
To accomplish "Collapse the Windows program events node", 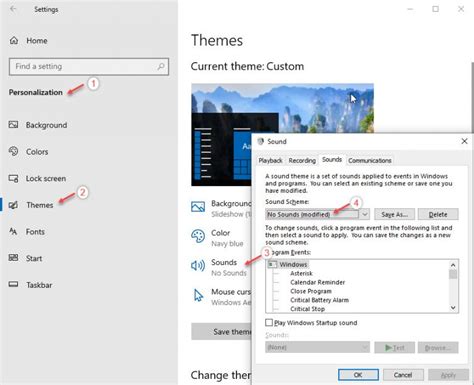I will (x=272, y=264).
